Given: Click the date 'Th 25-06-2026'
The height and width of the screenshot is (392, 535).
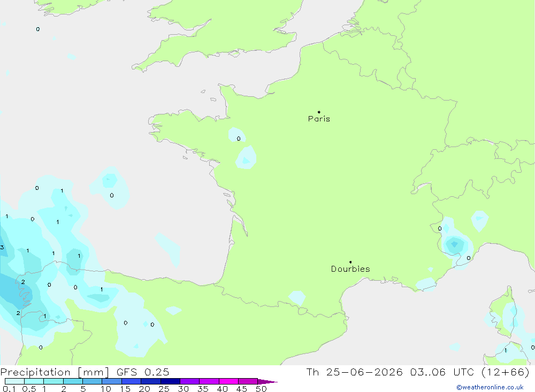Looking at the screenshot, I should point(354,372).
